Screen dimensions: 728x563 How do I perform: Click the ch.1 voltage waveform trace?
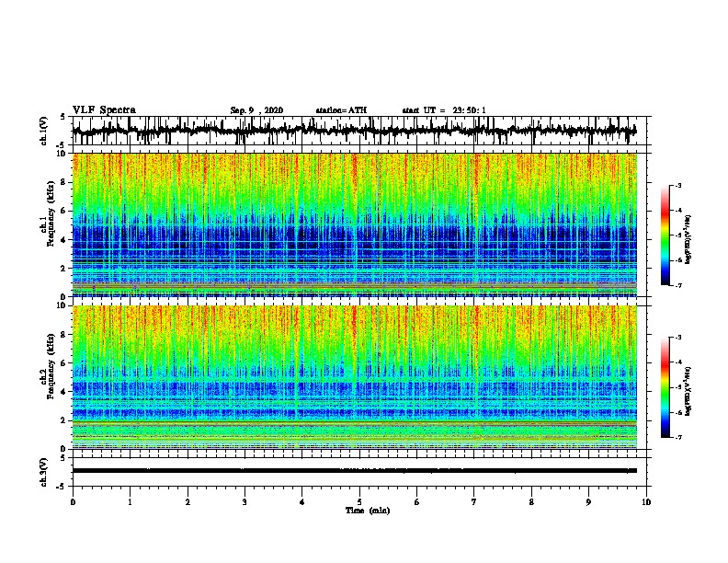(x=354, y=131)
